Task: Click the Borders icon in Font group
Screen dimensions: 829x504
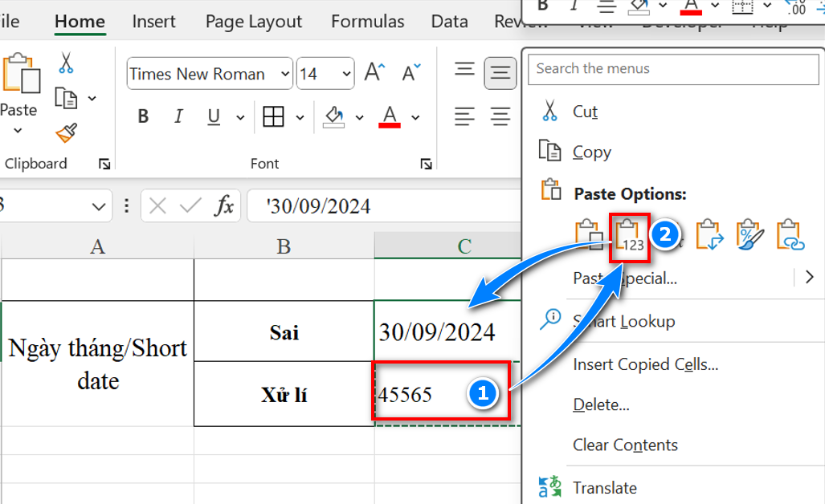Action: tap(274, 117)
